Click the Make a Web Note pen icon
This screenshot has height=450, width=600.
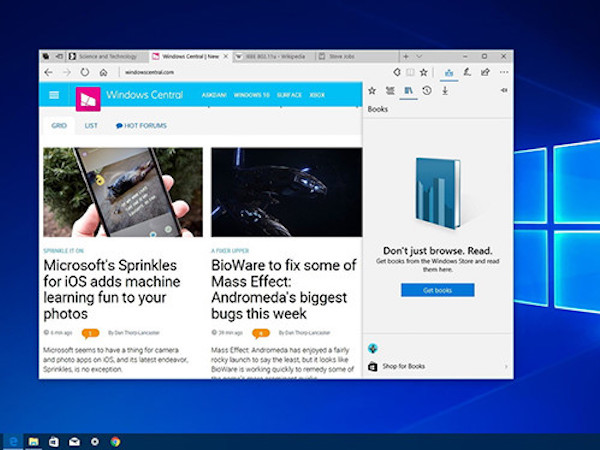467,72
